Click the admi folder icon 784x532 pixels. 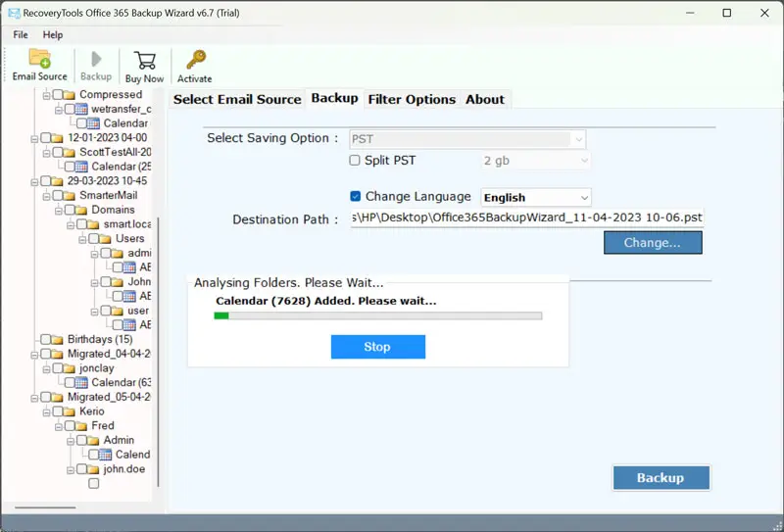118,254
